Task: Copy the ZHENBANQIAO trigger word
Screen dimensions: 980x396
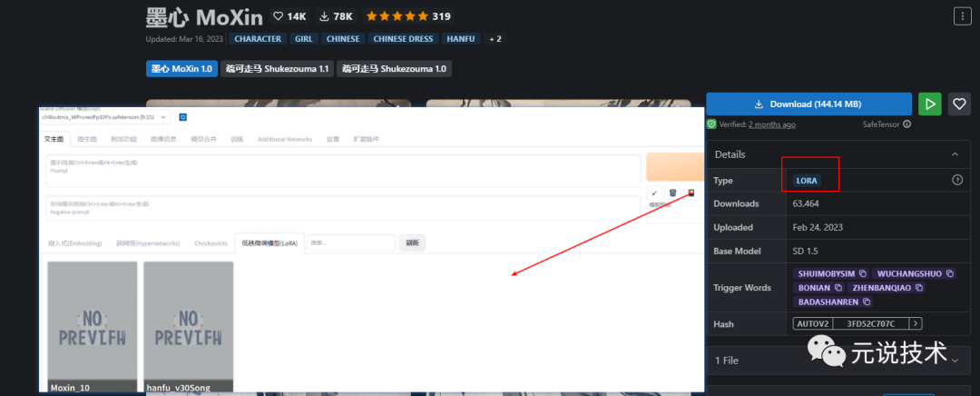Action: (x=918, y=288)
